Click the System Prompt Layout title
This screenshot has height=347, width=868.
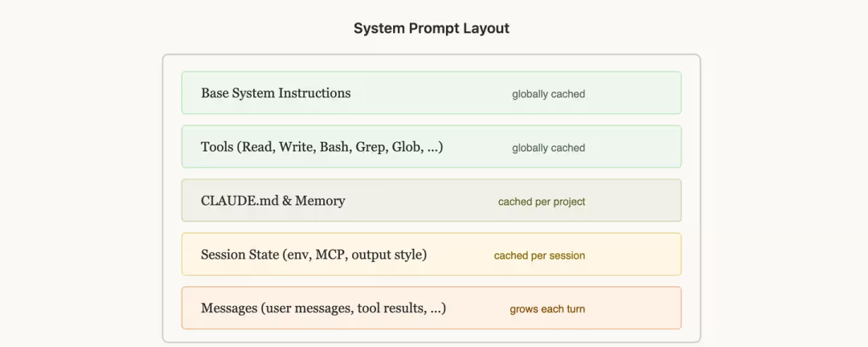click(432, 28)
